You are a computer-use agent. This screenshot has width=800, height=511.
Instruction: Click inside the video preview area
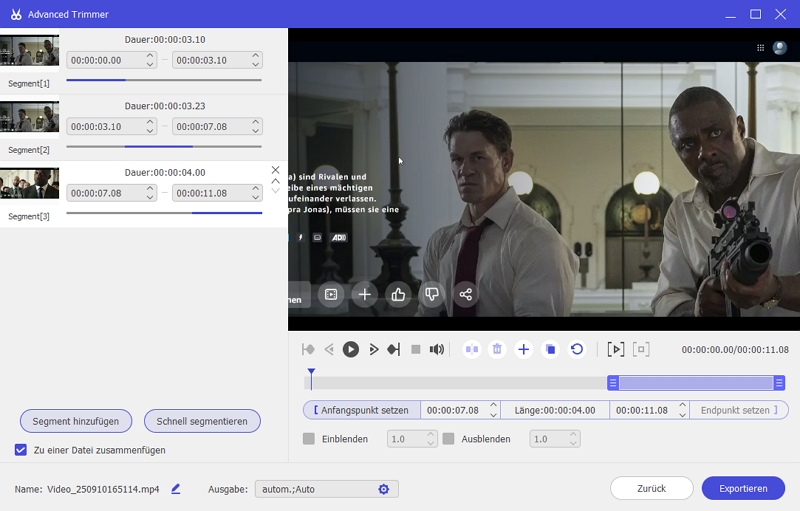point(544,180)
